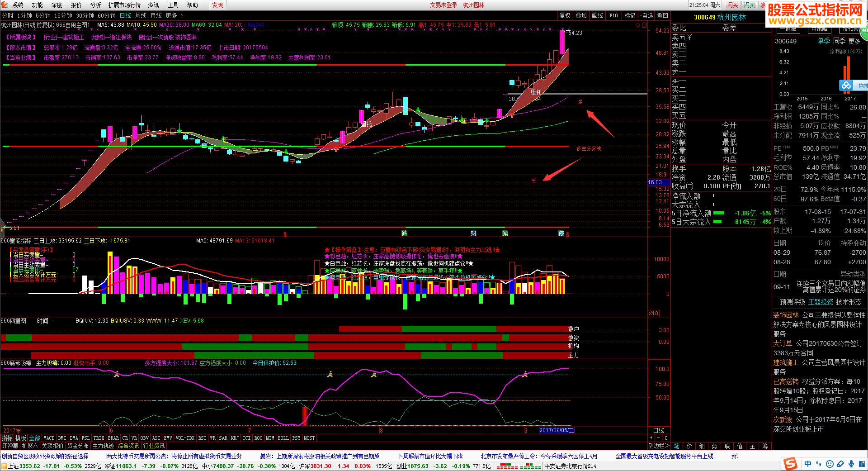The image size is (868, 471).
Task: Click the 发现 button in menu bar
Action: (x=218, y=5)
